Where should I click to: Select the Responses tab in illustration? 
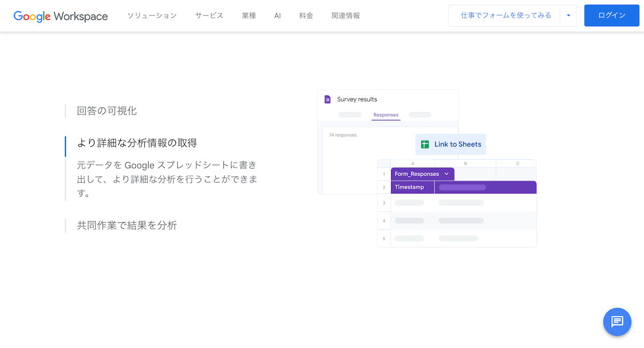pos(386,115)
